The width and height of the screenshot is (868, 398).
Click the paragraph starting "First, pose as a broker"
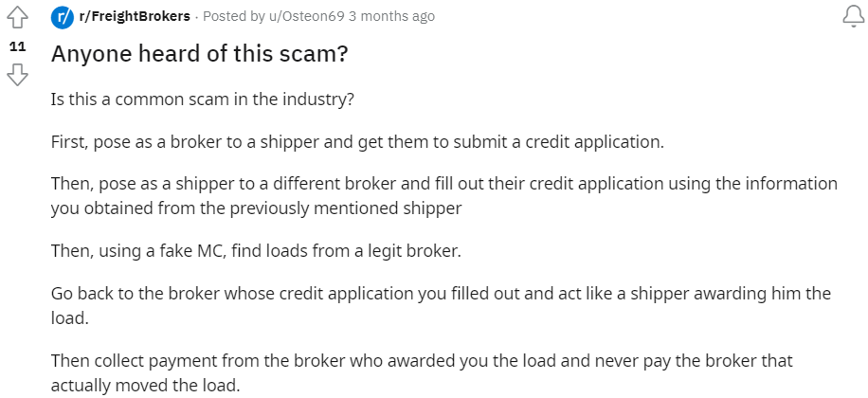click(x=357, y=142)
